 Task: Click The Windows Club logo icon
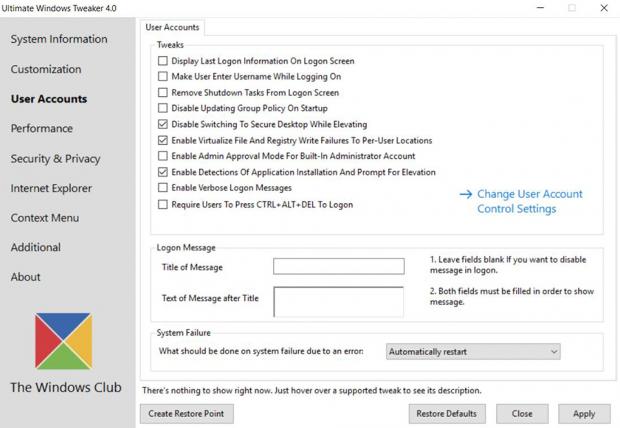[63, 341]
